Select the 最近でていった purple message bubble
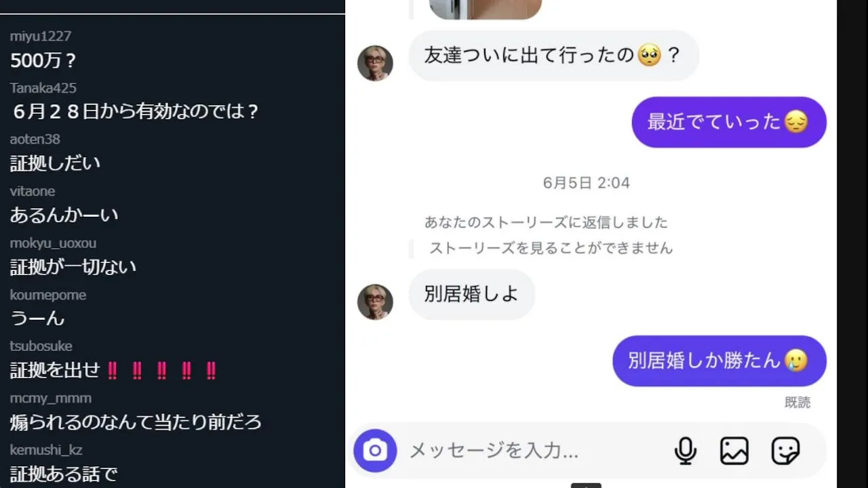The image size is (868, 488). (729, 122)
